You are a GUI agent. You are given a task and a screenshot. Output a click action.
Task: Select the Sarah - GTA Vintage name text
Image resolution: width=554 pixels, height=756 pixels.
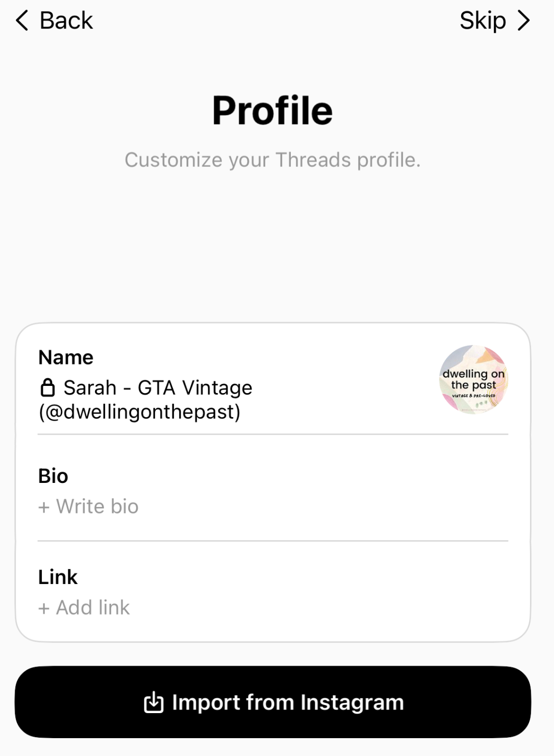coord(158,388)
